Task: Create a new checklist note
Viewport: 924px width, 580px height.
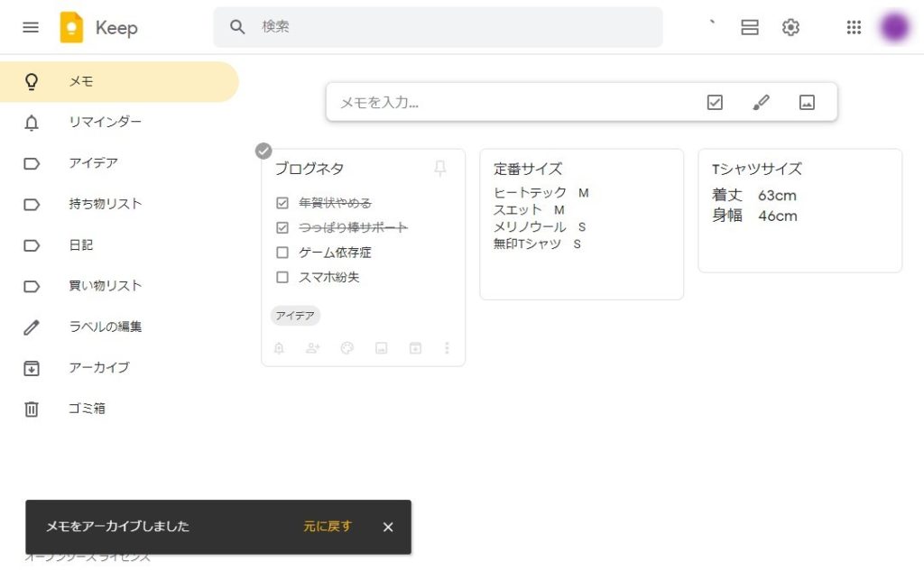Action: coord(715,103)
